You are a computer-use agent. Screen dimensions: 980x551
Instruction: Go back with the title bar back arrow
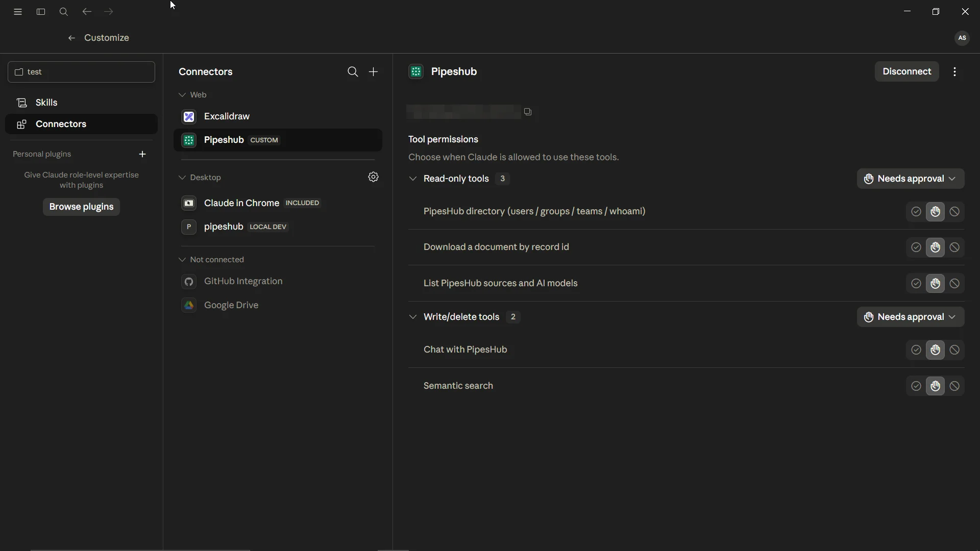[87, 12]
